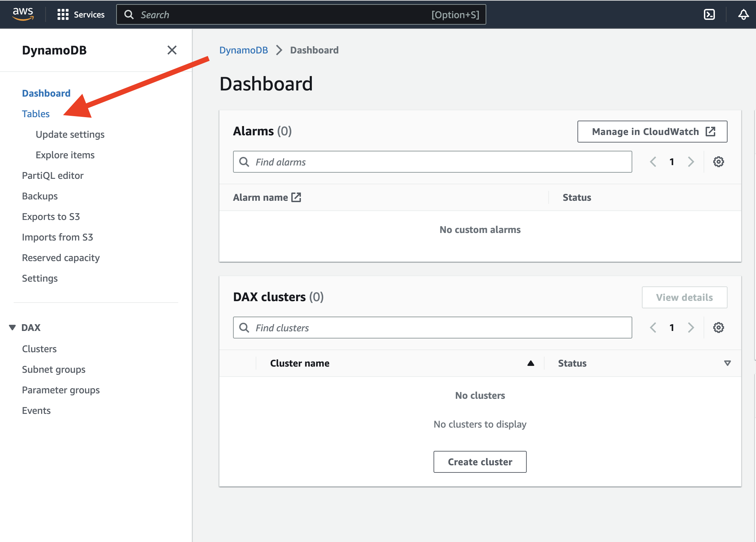The width and height of the screenshot is (756, 542).
Task: Sort clusters by Status column arrow
Action: [x=727, y=363]
